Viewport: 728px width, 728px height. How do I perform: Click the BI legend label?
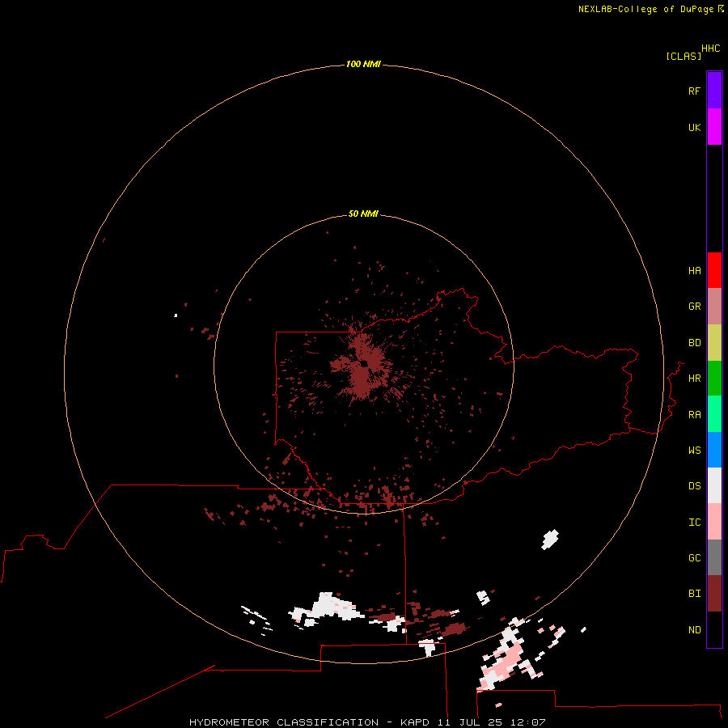(694, 594)
